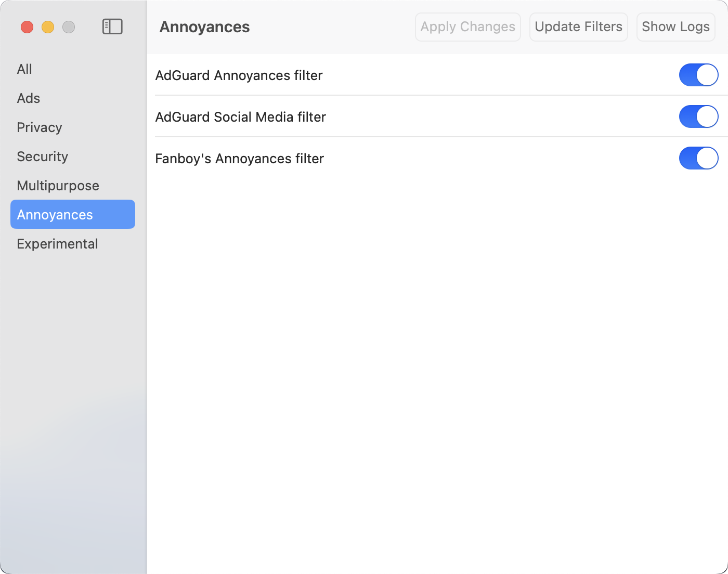Click the Fanboy's Annoyances filter label text
Viewport: 728px width, 574px height.
[239, 159]
